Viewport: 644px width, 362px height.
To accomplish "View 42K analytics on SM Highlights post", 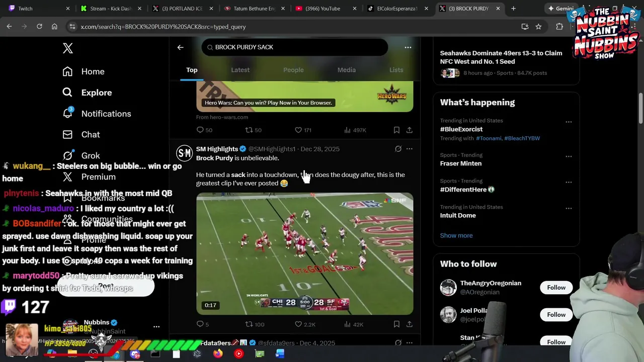I will (x=354, y=324).
